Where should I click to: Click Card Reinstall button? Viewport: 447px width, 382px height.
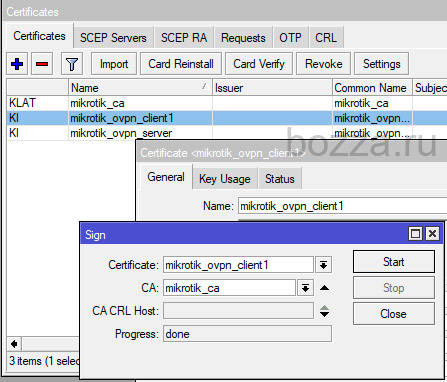(181, 64)
